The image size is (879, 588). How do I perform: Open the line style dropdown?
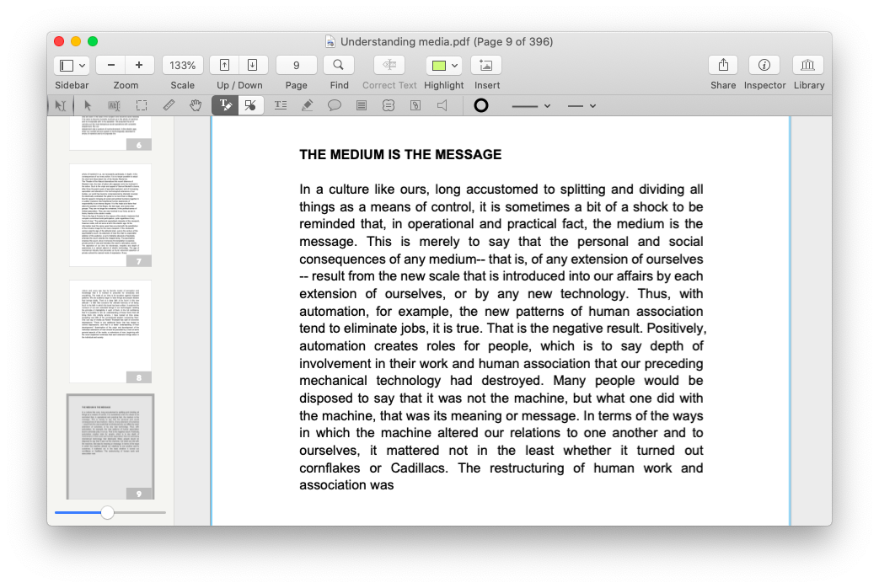tap(531, 106)
